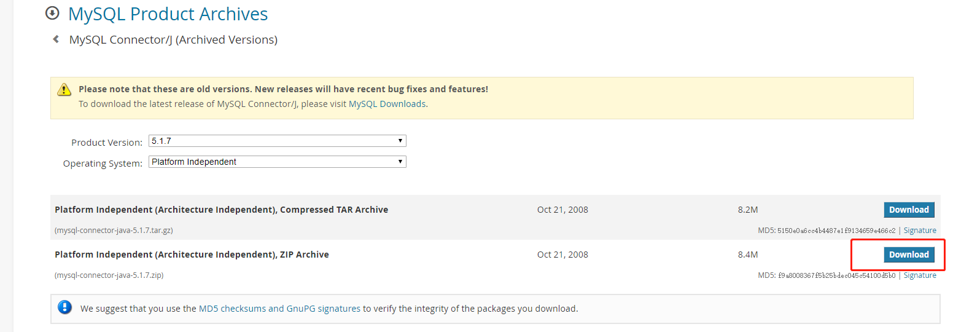The height and width of the screenshot is (332, 980).
Task: Open MD5 checksums and GnuPG signatures link
Action: 279,309
